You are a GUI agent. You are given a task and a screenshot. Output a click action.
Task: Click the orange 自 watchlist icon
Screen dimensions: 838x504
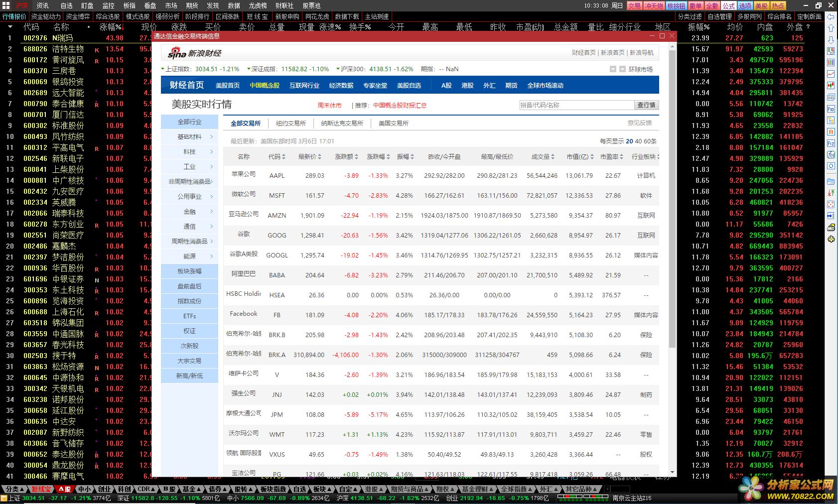tap(831, 131)
